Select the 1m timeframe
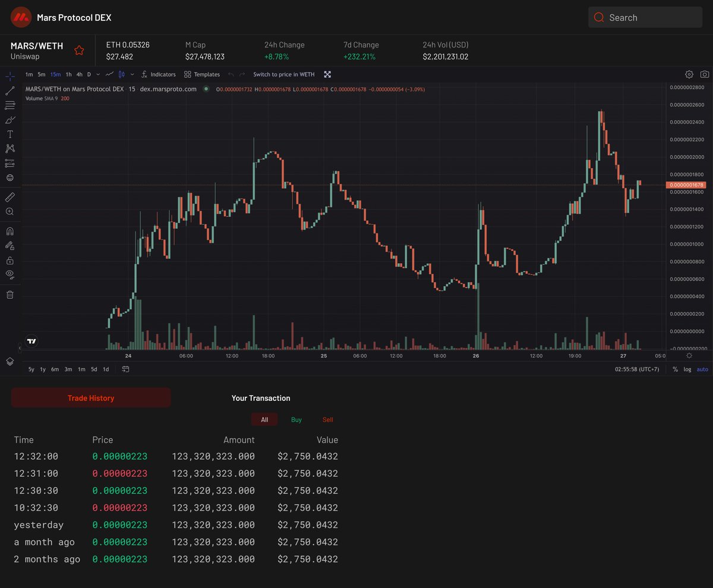Image resolution: width=713 pixels, height=588 pixels. (x=29, y=74)
